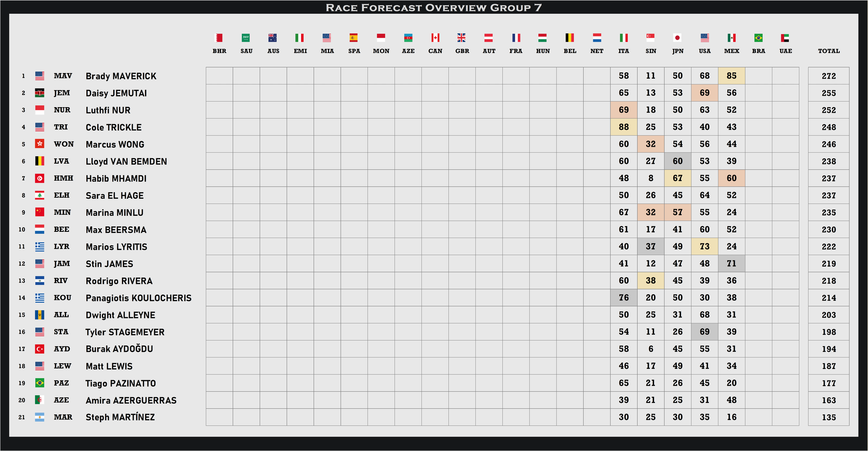
Task: Click Kenya flag beside Daisy JEMUTAI
Action: click(39, 93)
